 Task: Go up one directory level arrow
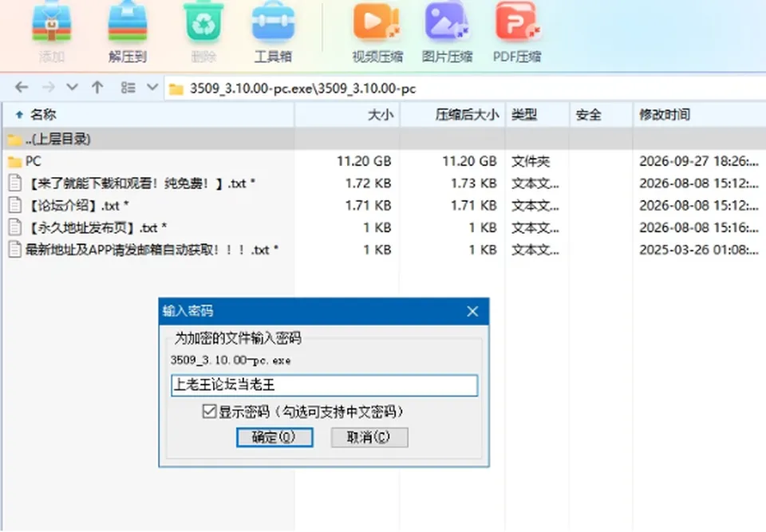97,88
